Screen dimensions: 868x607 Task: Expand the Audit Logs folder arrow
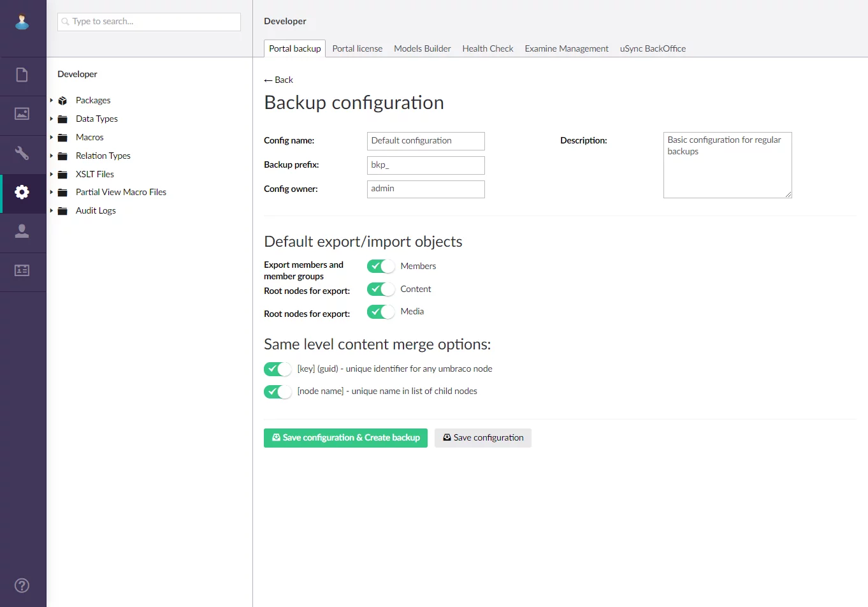[x=52, y=210]
